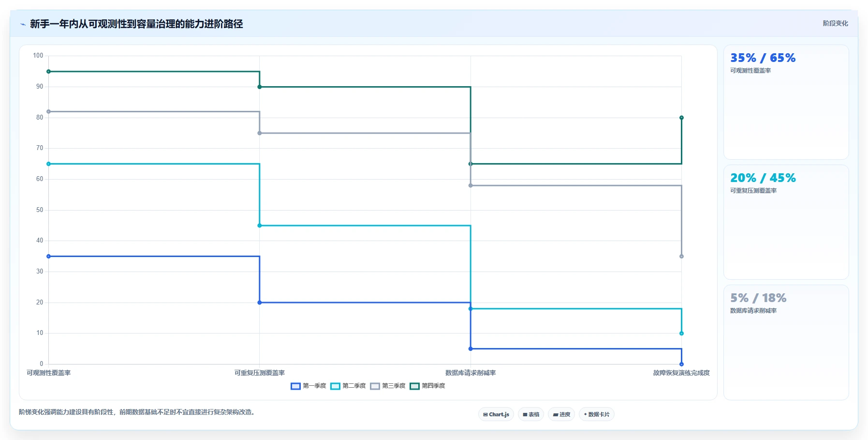Click the green point at 65 on 数据库请求削减率

click(x=471, y=164)
